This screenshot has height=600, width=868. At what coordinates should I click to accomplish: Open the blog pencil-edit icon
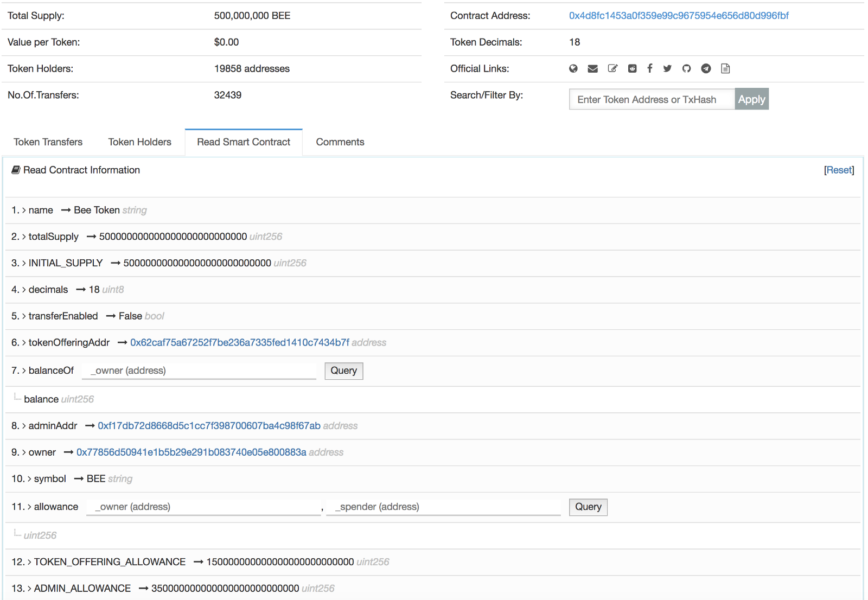[x=613, y=68]
